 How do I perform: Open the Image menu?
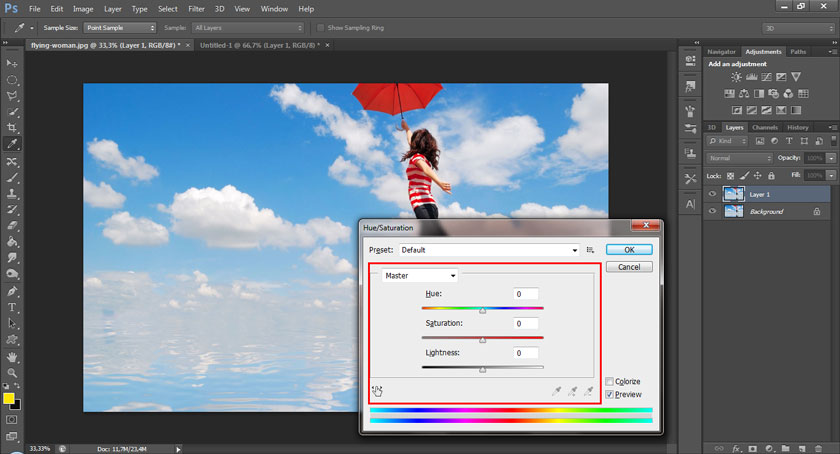click(83, 9)
